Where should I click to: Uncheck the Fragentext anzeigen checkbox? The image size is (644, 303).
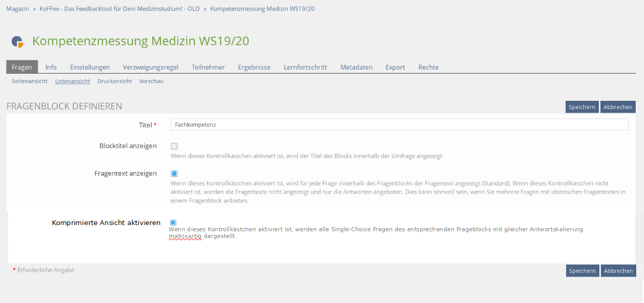[x=174, y=174]
